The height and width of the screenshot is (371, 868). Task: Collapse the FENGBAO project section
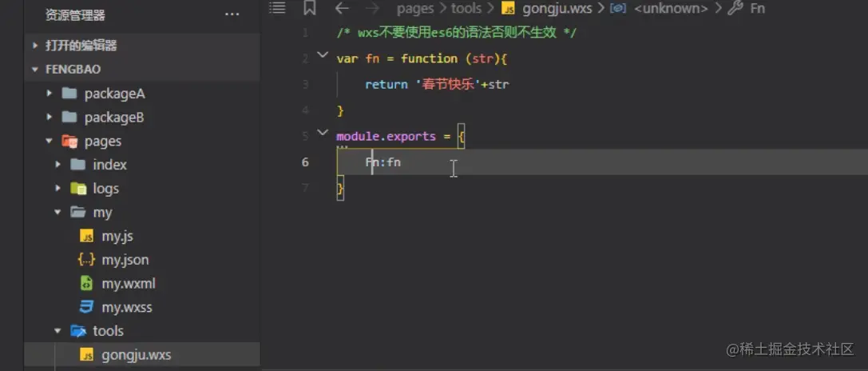pos(35,70)
